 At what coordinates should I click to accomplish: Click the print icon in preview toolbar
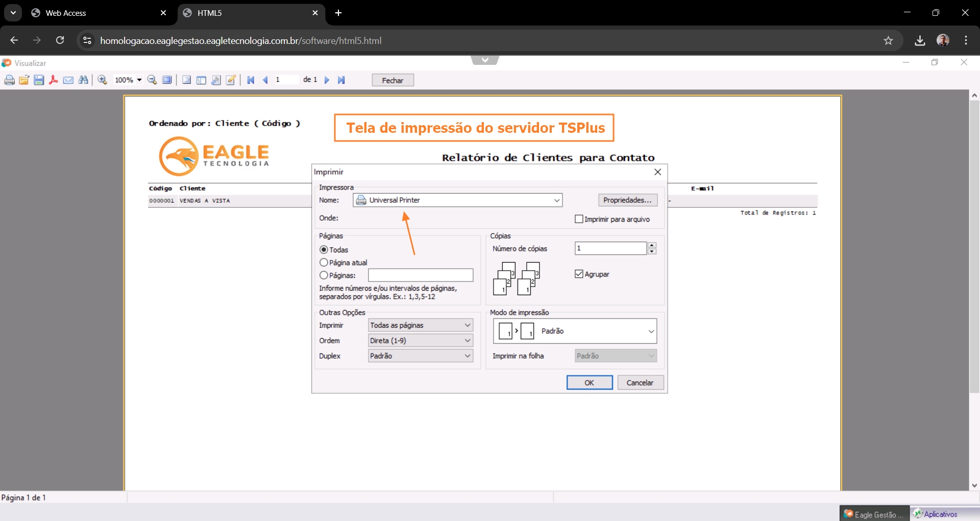(x=9, y=80)
